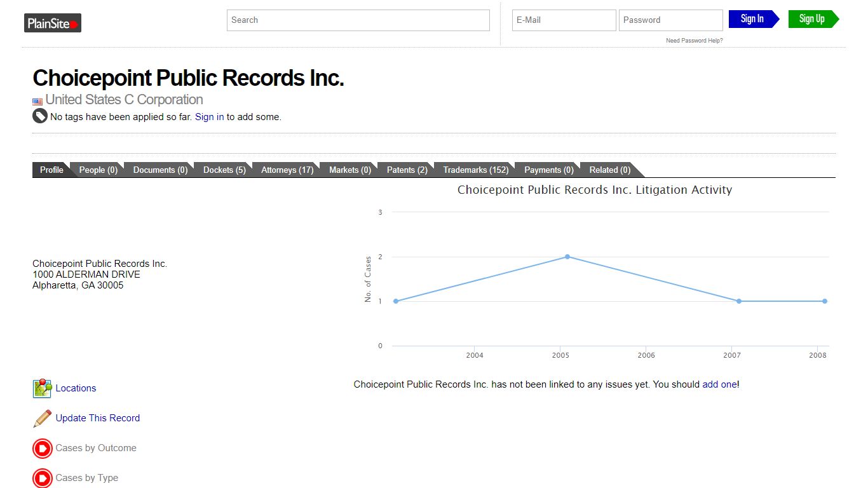Click the 'United States C Corporation' text
The image size is (868, 488).
click(x=124, y=100)
